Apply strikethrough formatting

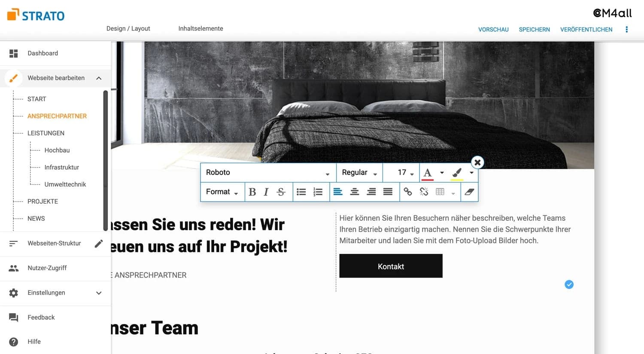tap(281, 192)
